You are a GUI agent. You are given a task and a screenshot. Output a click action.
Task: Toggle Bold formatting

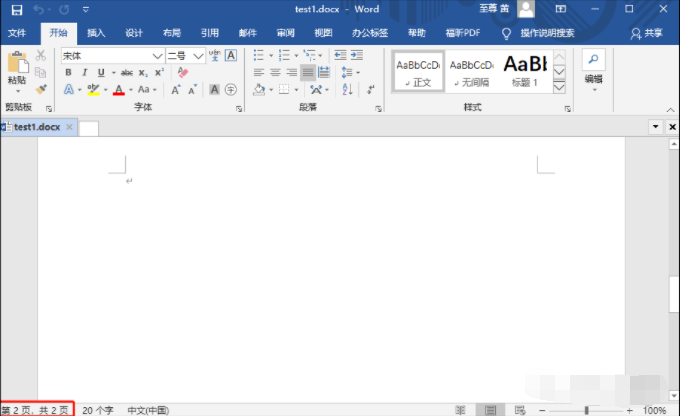[68, 72]
